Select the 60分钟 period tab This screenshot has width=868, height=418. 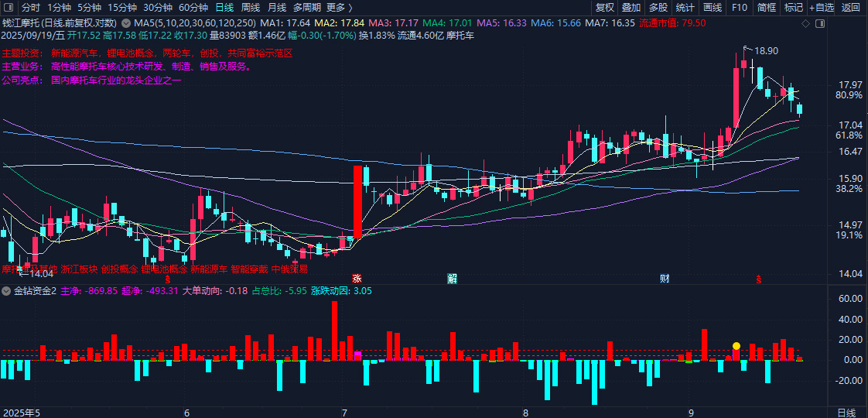[193, 8]
